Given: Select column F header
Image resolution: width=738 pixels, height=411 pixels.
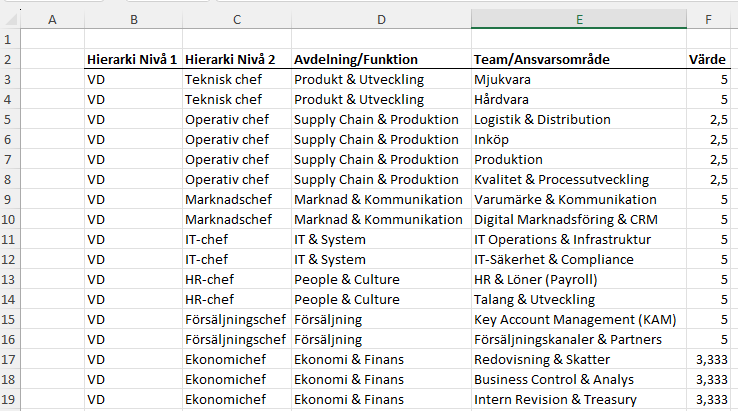Looking at the screenshot, I should coord(708,20).
